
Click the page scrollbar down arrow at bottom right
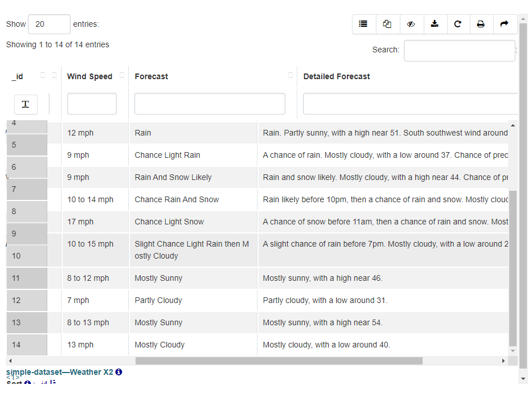click(x=523, y=379)
